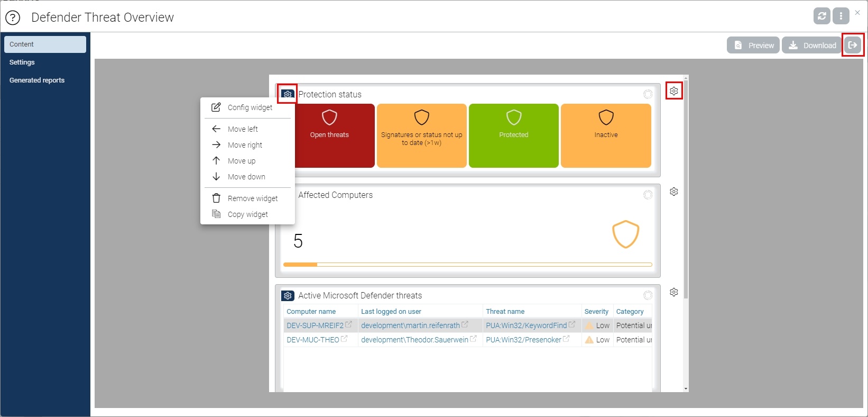Open the DEV-SUP-MREIF2 computer link
Image resolution: width=868 pixels, height=417 pixels.
(x=315, y=325)
